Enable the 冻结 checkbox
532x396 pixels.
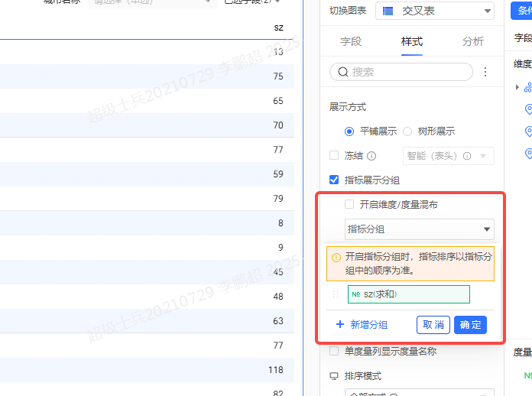pos(334,156)
